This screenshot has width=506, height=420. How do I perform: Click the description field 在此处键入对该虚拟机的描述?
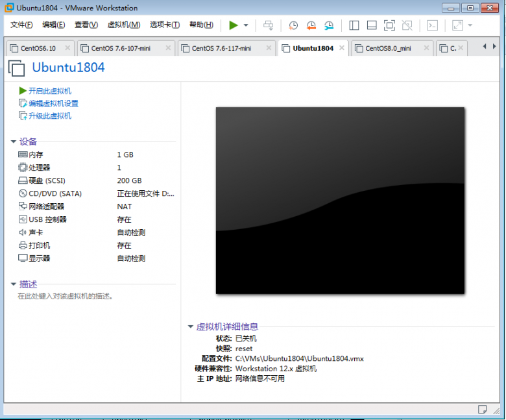pos(65,296)
